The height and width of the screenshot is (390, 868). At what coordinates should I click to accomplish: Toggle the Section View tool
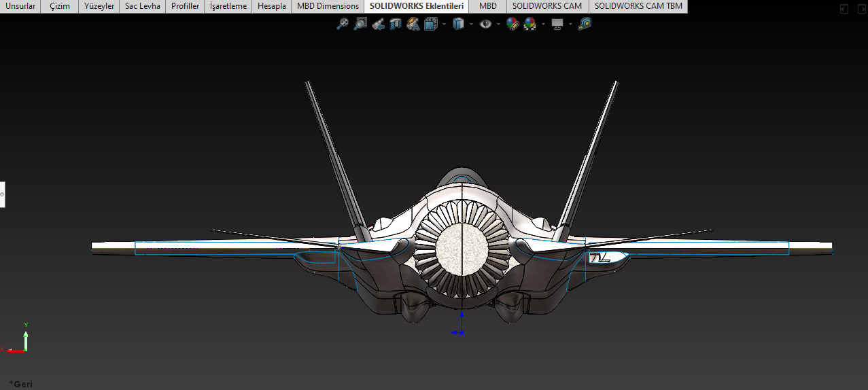point(396,24)
